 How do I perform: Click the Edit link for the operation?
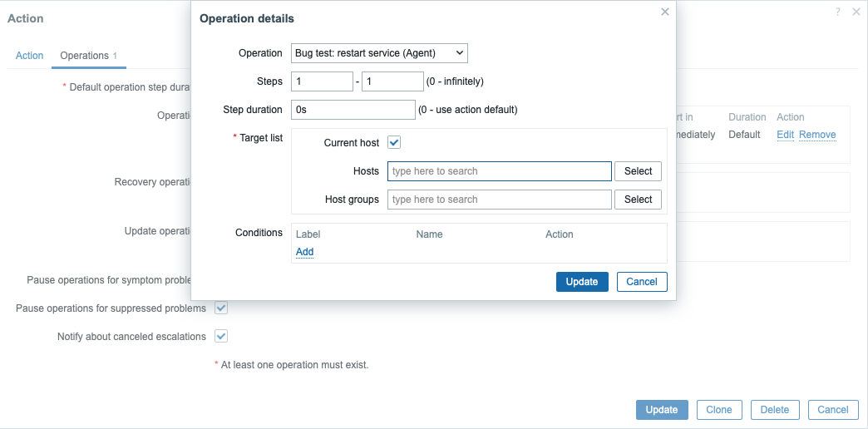tap(785, 135)
